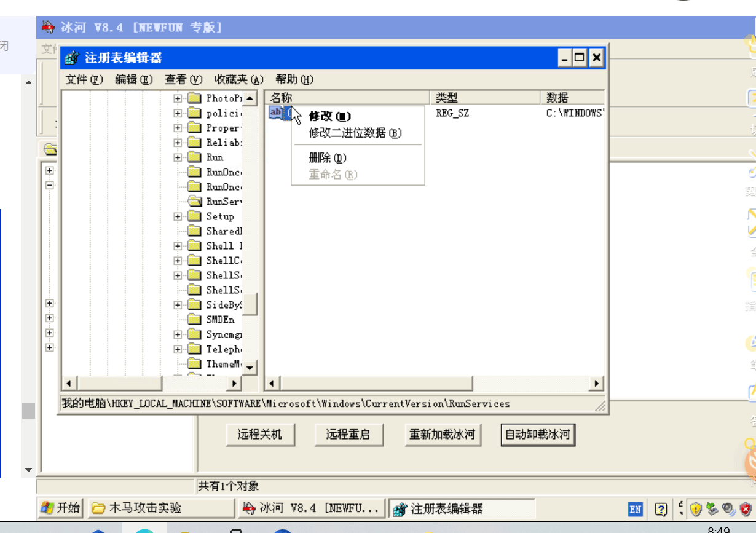Click the registry editor title bar icon

click(x=72, y=58)
